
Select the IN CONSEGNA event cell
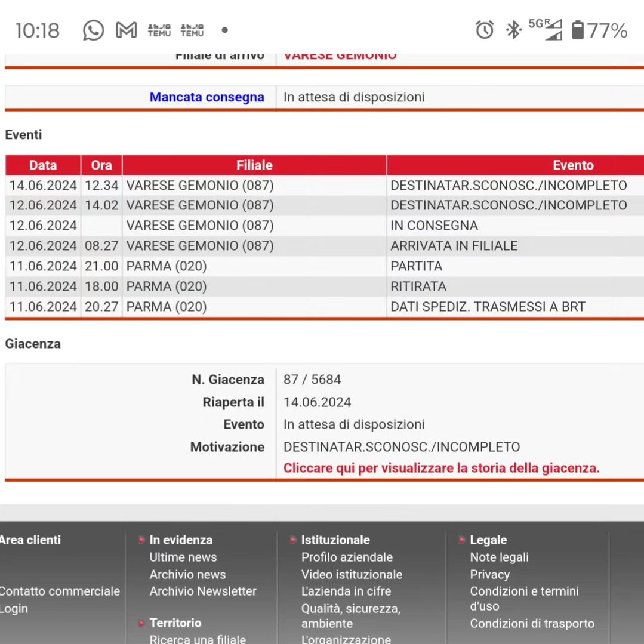516,226
